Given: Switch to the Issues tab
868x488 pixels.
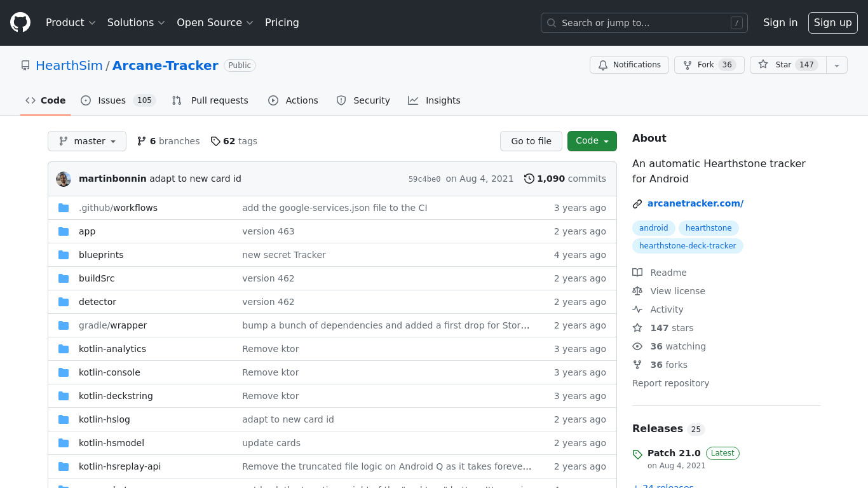Looking at the screenshot, I should tap(118, 100).
